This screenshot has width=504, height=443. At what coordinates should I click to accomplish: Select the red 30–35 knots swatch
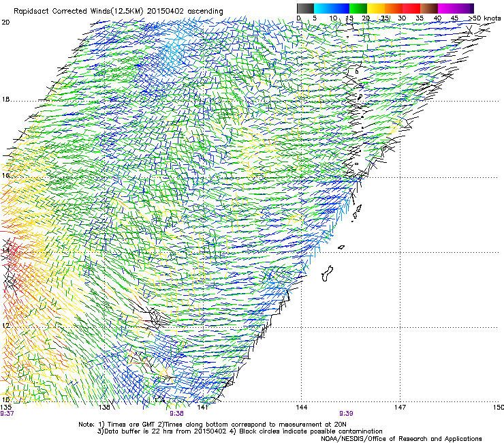pyautogui.click(x=411, y=8)
